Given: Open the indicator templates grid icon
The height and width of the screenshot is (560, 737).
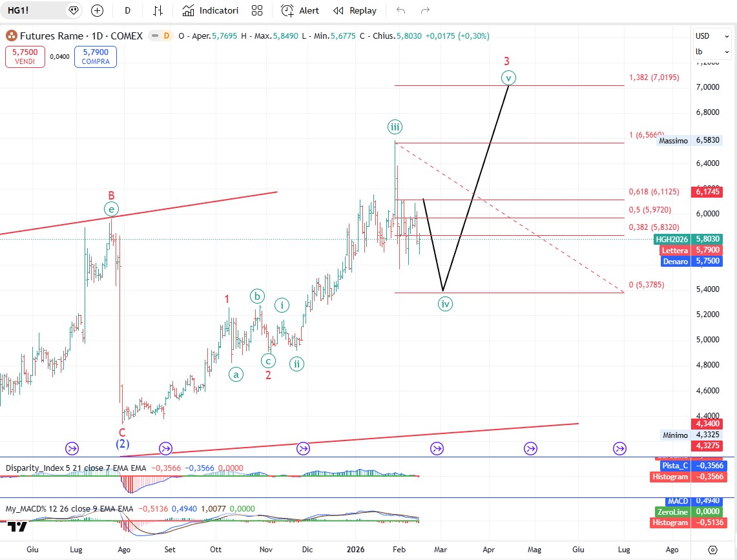Looking at the screenshot, I should [x=257, y=10].
